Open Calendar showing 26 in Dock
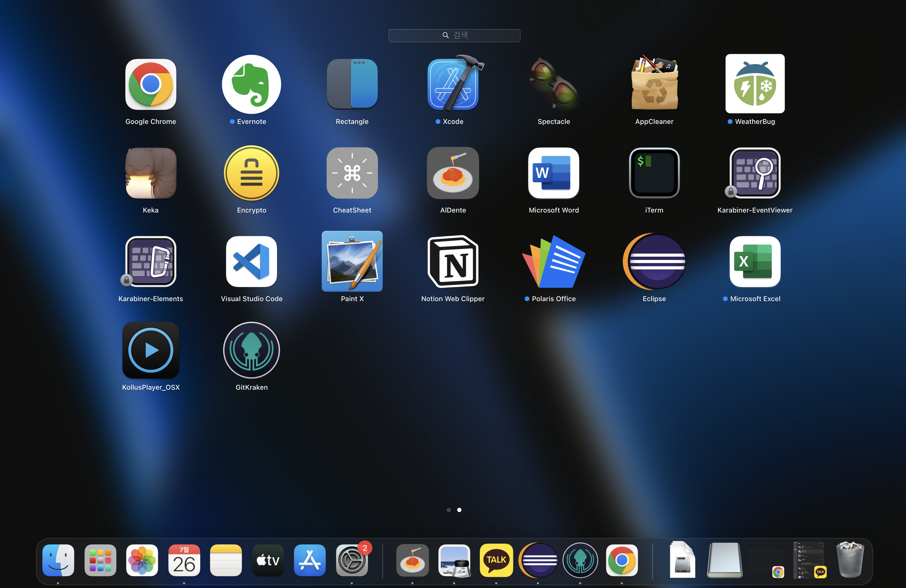 184,561
